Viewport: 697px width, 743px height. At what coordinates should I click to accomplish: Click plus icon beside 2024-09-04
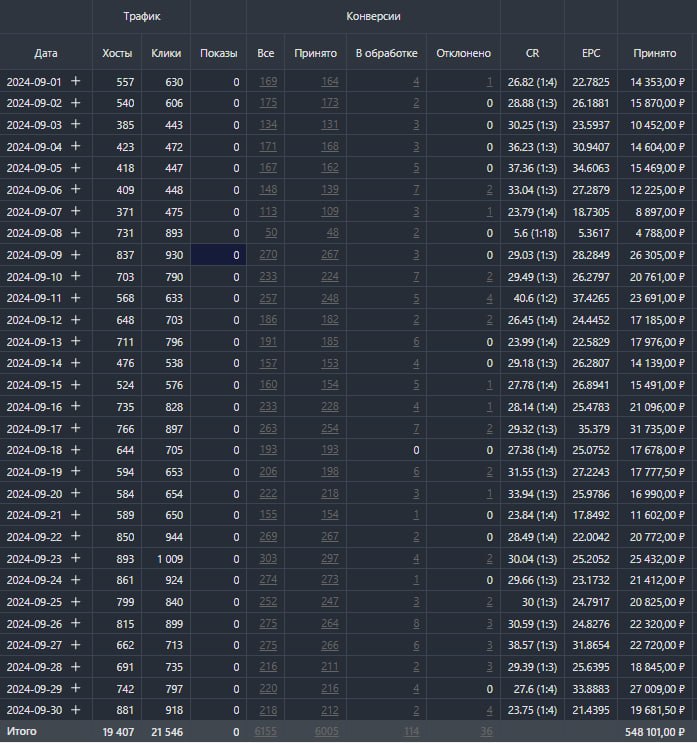click(x=75, y=146)
